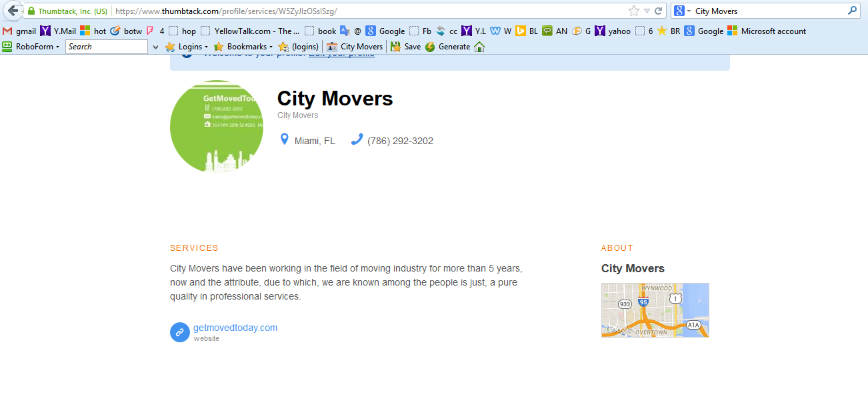Go back with the browser back arrow
The width and height of the screenshot is (868, 401).
[x=12, y=11]
